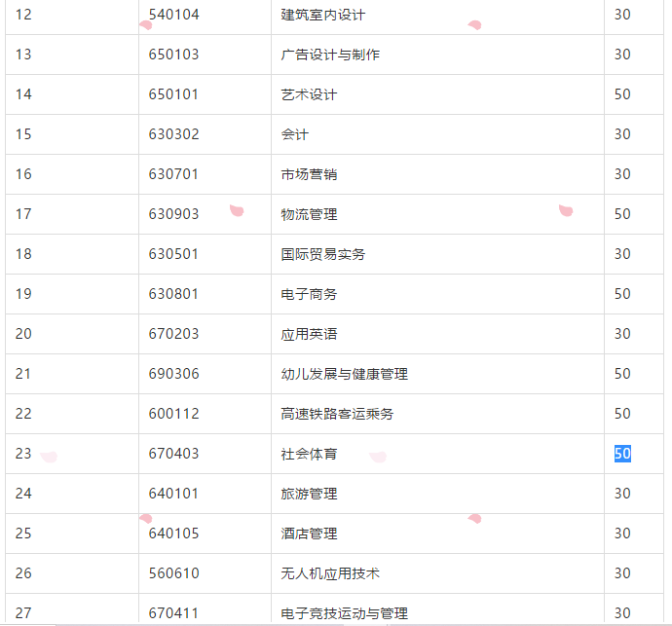This screenshot has width=672, height=626.
Task: Select the 艺术设计 major name
Action: 309,94
